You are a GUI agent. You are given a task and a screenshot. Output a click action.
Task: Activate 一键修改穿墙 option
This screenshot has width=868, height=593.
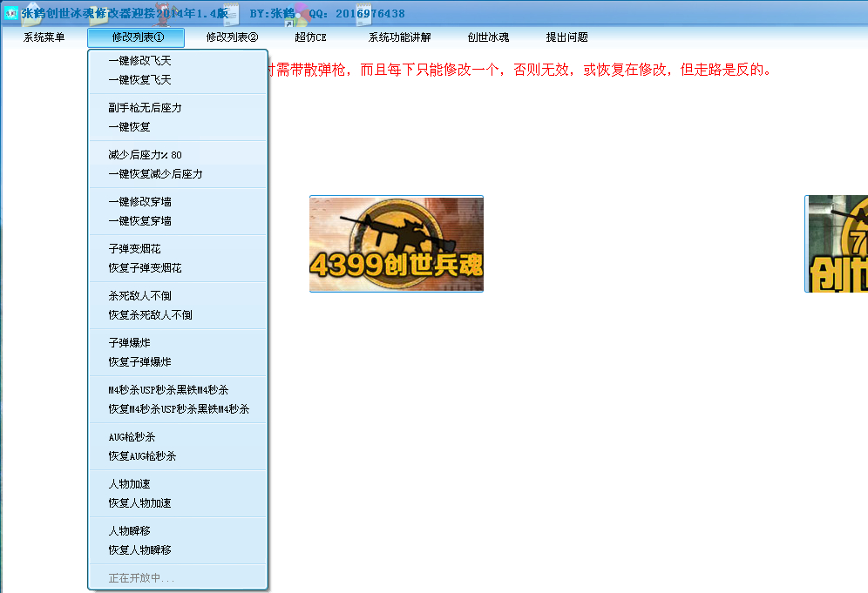179,202
